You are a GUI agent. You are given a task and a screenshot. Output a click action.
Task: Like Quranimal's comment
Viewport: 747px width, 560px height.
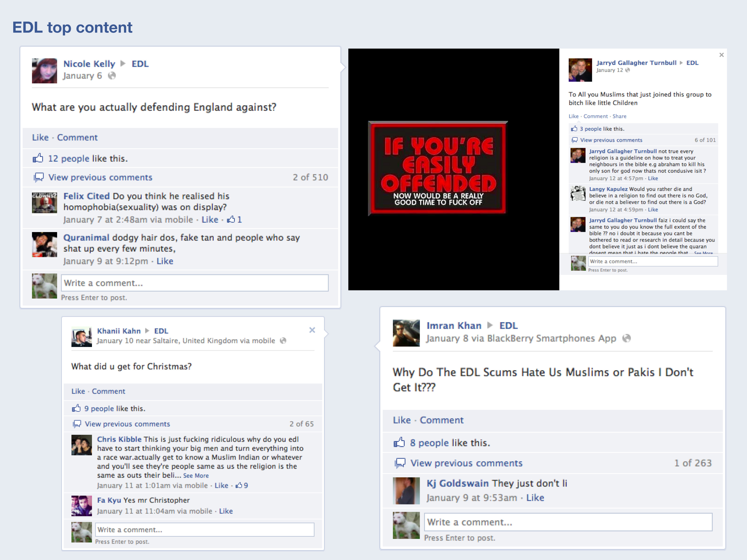point(165,261)
